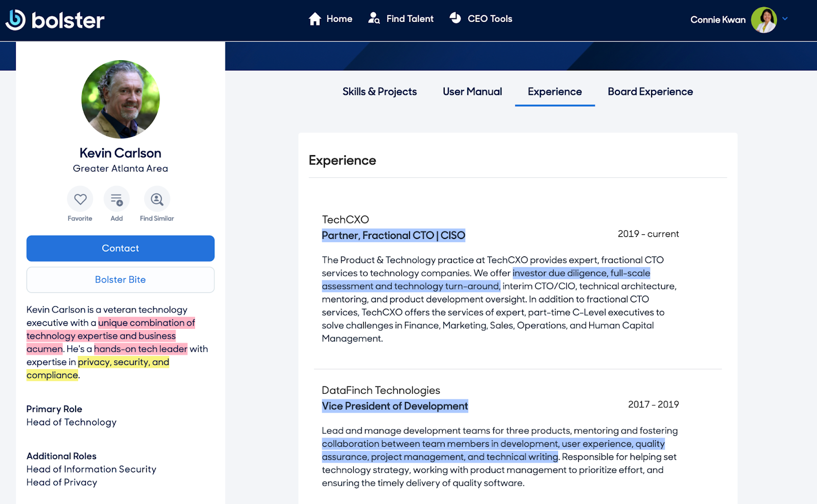Open Connie Kwan's avatar picture
This screenshot has height=504, width=817.
pos(764,20)
